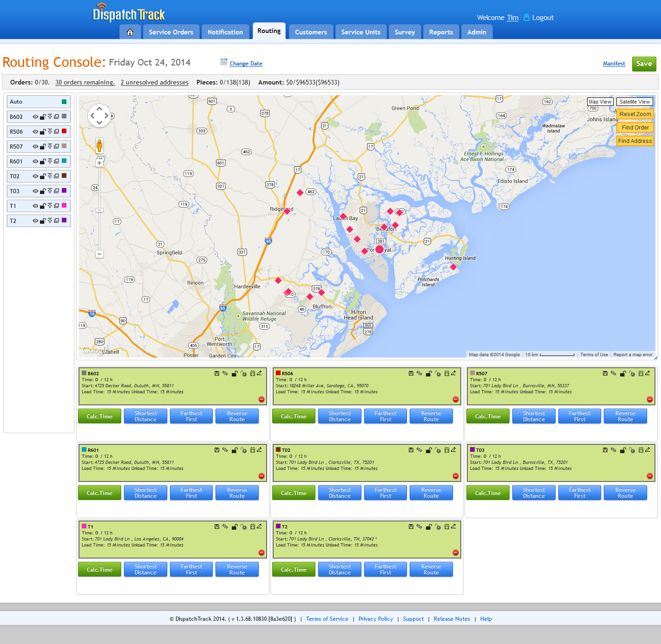Click the clock lock icon on route T1
This screenshot has width=661, height=644.
pyautogui.click(x=244, y=526)
